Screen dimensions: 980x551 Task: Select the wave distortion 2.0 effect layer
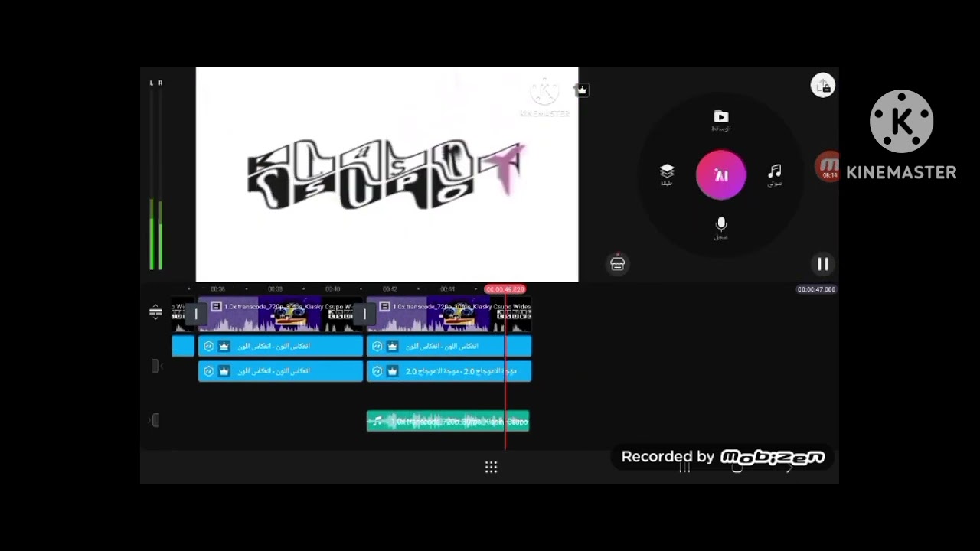click(449, 371)
